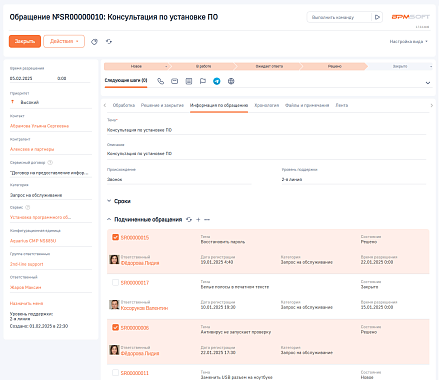Click the Происхождение field Звонок
This screenshot has height=380, width=439.
pyautogui.click(x=179, y=179)
